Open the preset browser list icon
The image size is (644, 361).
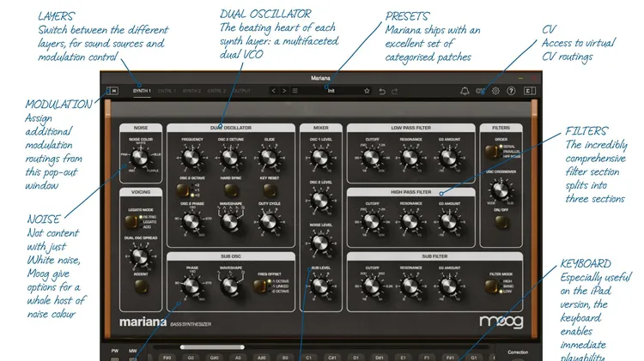(x=295, y=91)
